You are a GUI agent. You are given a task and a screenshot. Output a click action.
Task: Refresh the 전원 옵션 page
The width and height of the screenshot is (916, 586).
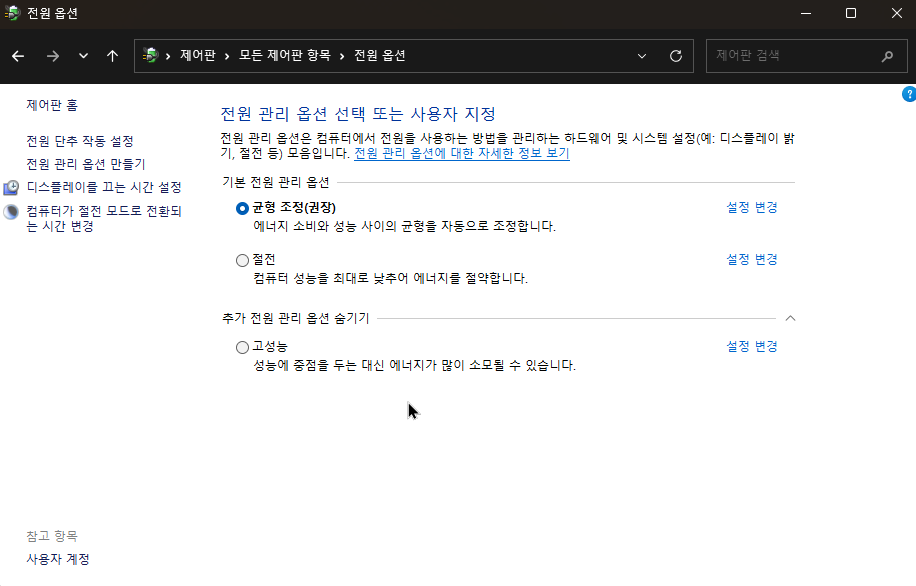point(676,56)
